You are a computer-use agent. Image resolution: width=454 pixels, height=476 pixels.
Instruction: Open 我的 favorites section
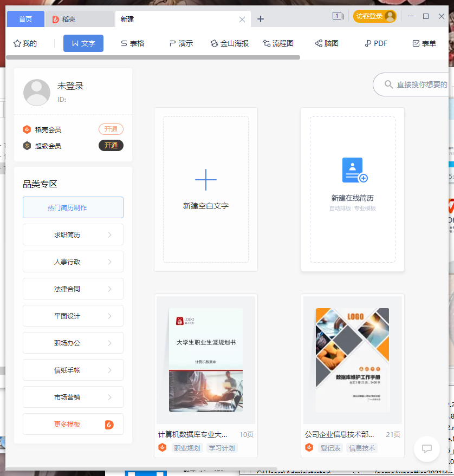(25, 43)
